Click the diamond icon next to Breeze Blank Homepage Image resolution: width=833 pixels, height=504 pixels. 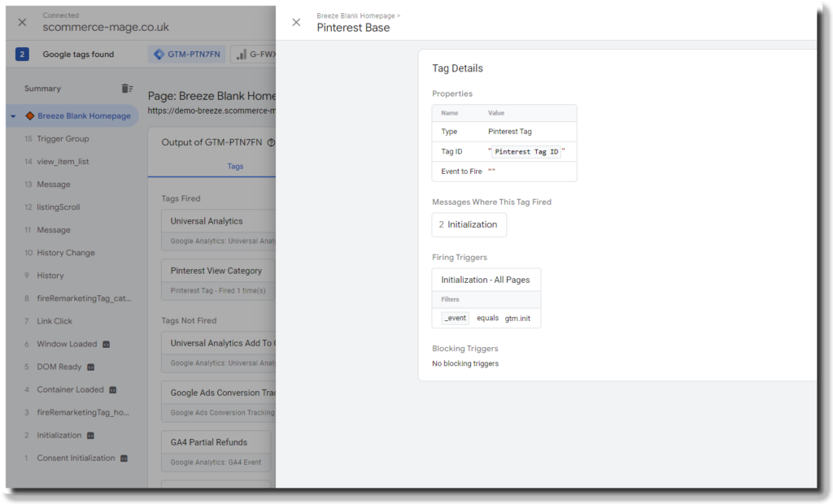pos(31,115)
